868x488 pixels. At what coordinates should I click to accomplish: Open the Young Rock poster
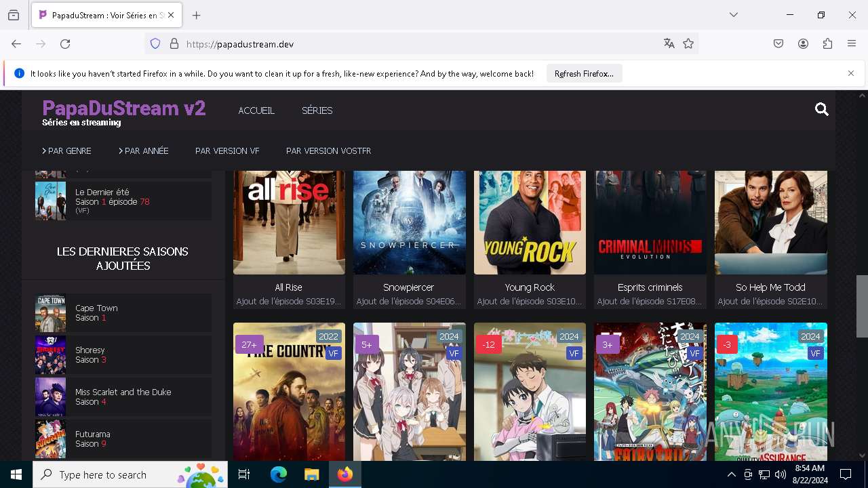(530, 222)
